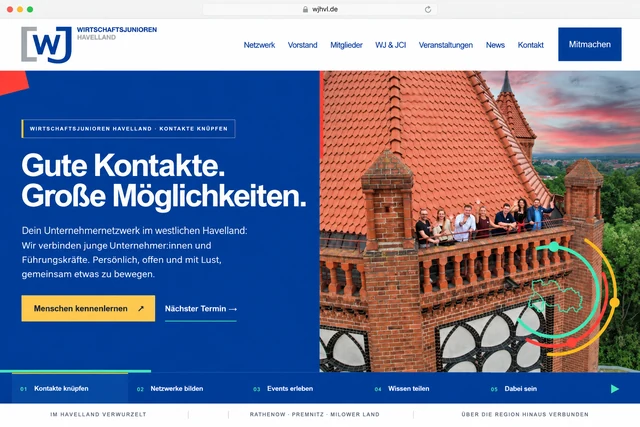Click the Mitmachen button
Screen dimensions: 640x427
590,44
